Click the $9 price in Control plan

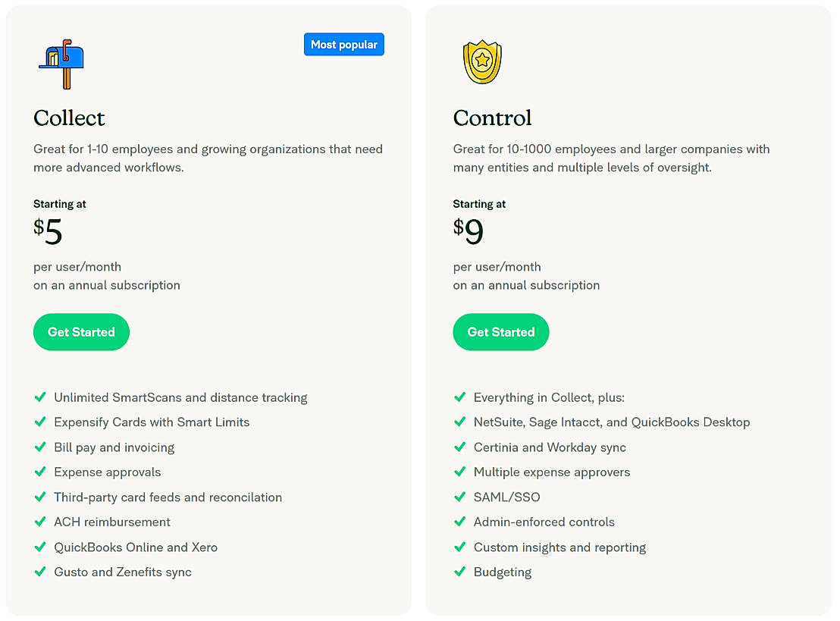[x=469, y=231]
